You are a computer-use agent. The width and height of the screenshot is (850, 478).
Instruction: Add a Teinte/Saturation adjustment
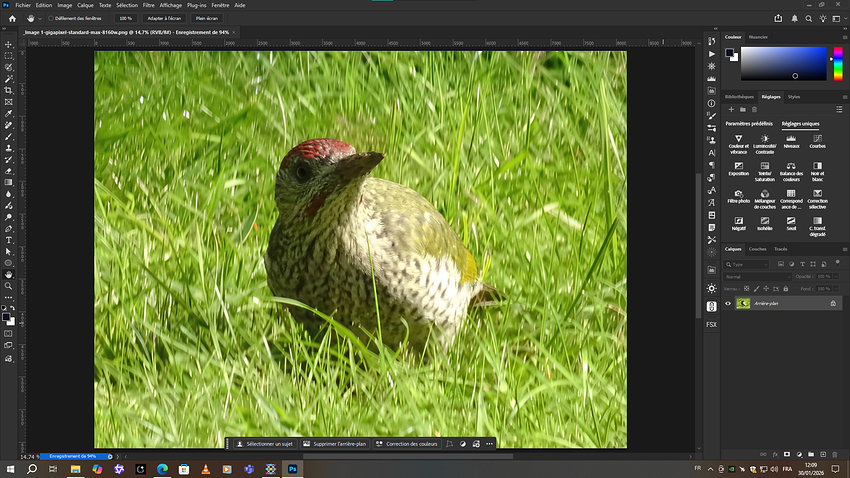[x=764, y=166]
